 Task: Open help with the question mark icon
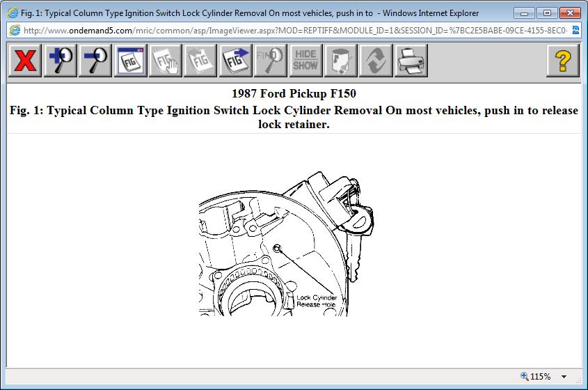(563, 61)
